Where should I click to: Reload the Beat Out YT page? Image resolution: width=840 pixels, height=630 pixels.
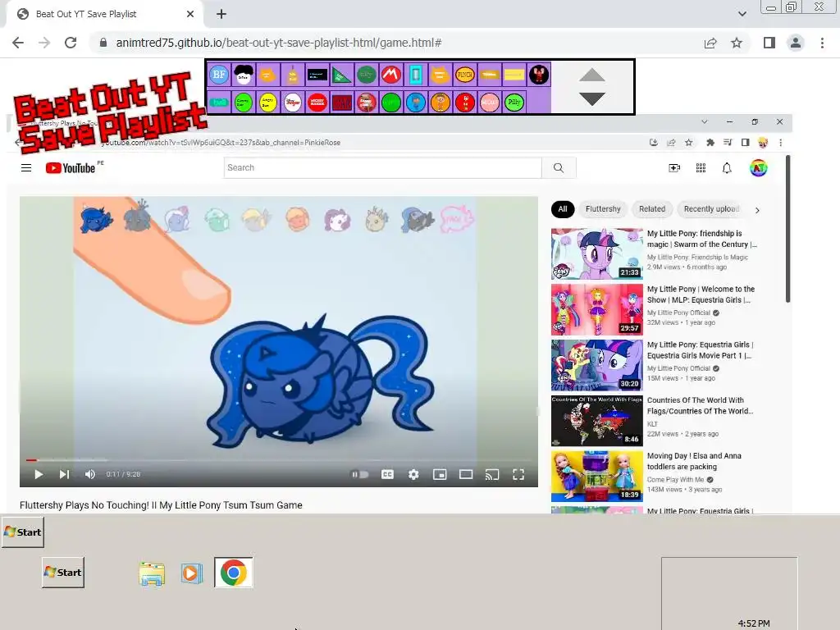71,43
